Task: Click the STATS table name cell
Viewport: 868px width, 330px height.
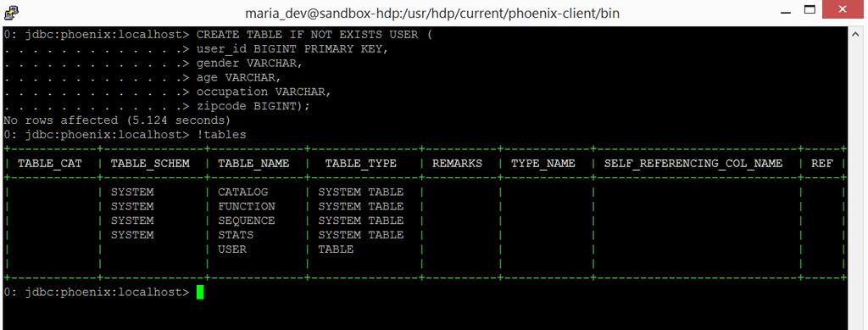Action: pos(236,235)
